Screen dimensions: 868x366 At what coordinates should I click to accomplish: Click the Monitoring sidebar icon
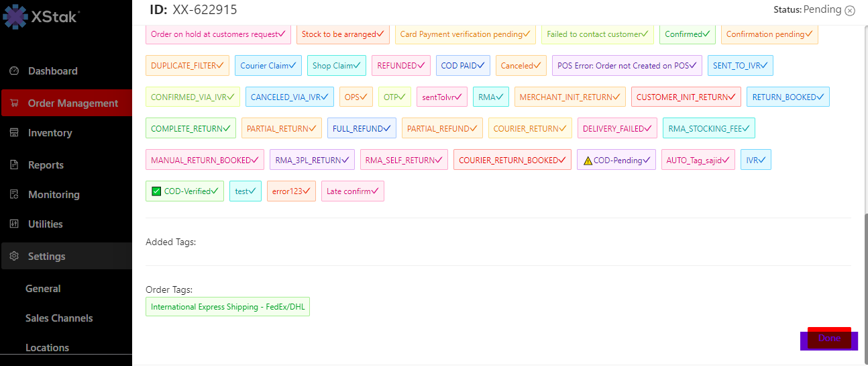tap(13, 195)
